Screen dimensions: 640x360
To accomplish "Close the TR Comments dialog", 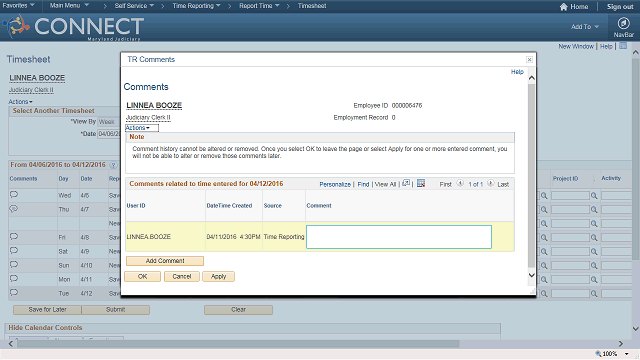I will [x=529, y=60].
